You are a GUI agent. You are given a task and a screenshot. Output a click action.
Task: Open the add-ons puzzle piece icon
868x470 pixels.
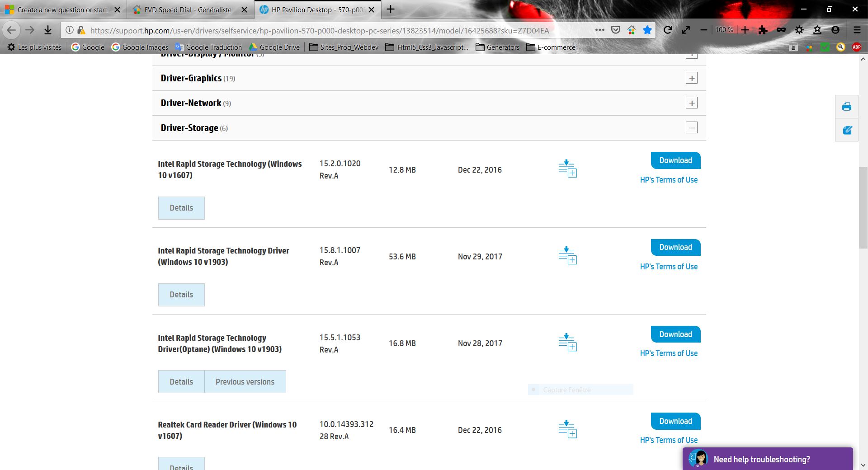click(763, 30)
